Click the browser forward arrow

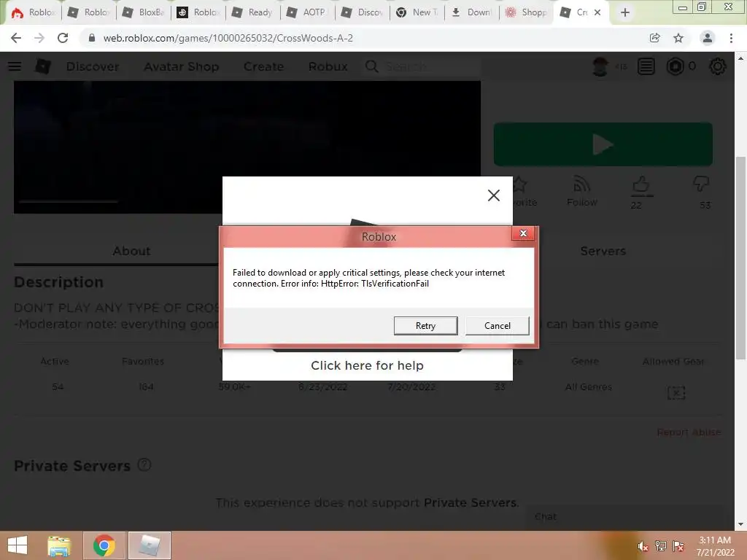pos(39,38)
